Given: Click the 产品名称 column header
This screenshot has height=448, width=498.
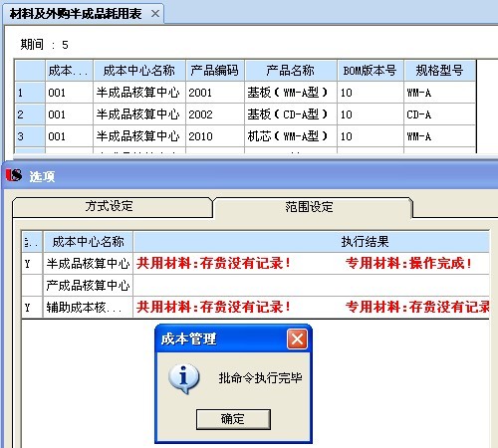Looking at the screenshot, I should (291, 71).
